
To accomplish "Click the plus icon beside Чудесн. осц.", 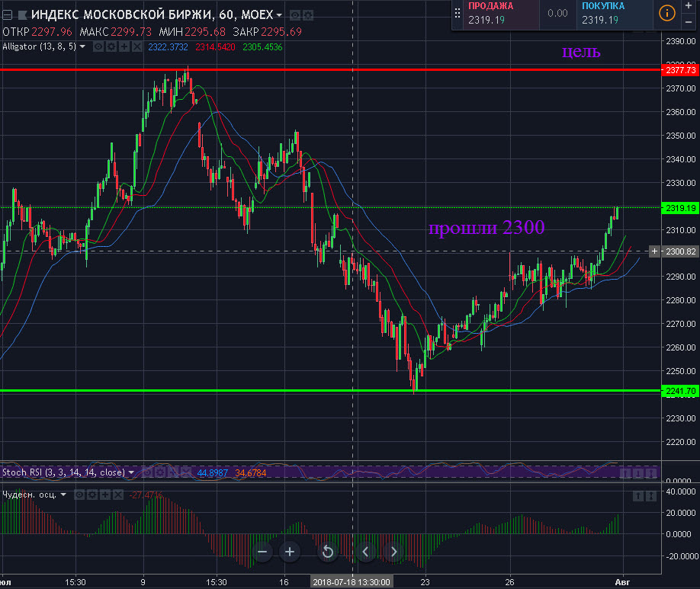I will (x=105, y=495).
